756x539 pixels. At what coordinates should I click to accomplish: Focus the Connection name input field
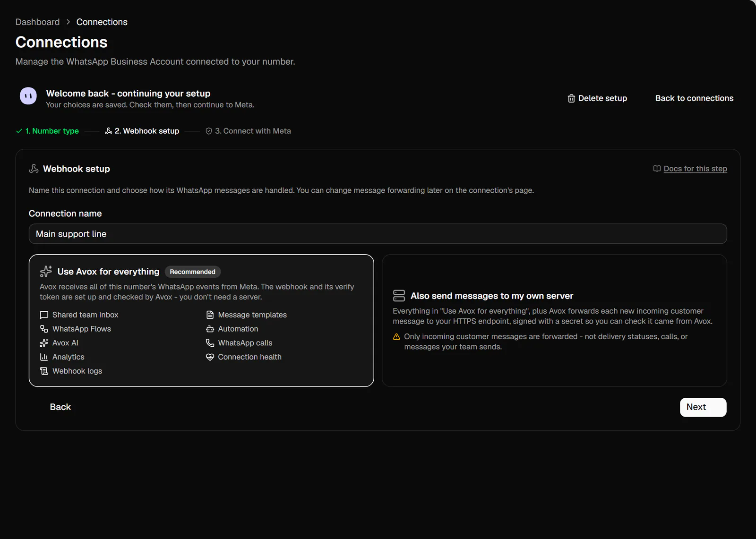[x=378, y=234]
